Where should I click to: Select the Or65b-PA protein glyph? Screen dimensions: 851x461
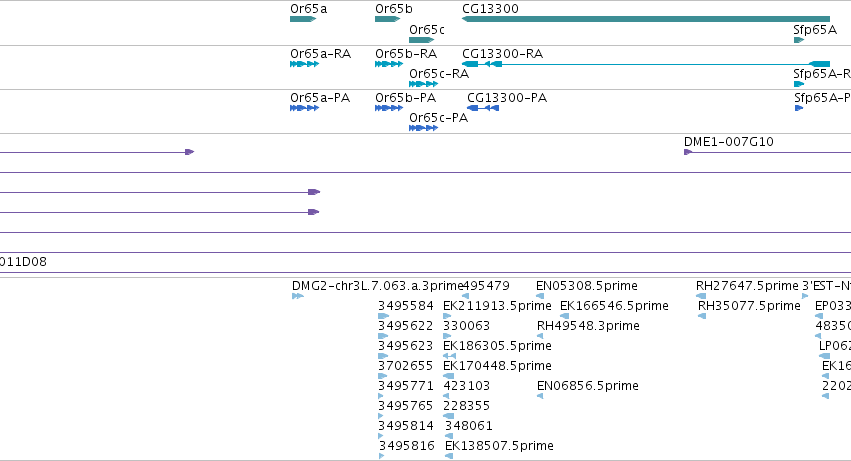click(389, 108)
